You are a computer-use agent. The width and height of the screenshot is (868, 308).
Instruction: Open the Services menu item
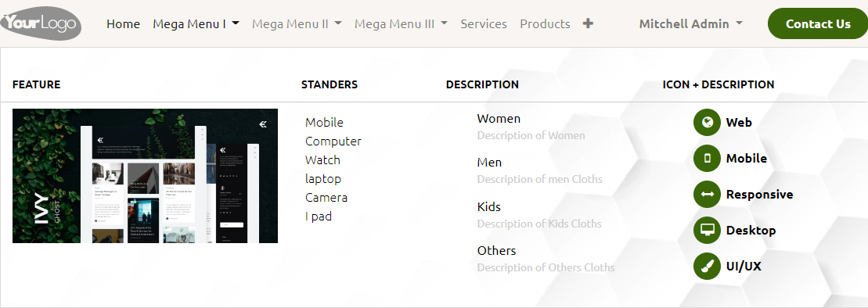click(484, 23)
